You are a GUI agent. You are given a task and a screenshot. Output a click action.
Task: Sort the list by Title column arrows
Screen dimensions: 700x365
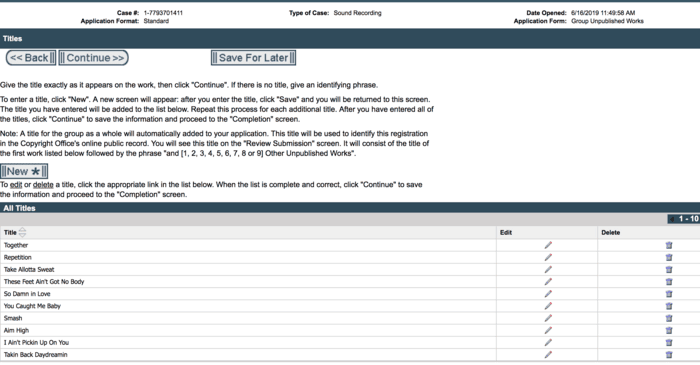pos(22,232)
